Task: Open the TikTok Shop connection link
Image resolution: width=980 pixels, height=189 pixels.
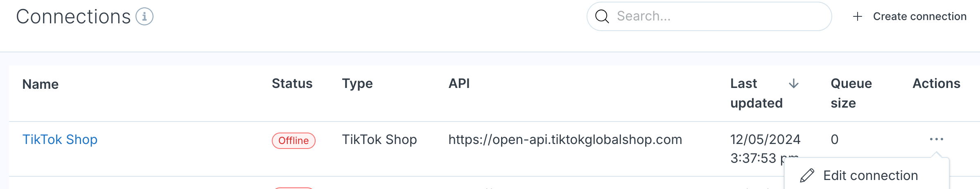Action: click(60, 139)
